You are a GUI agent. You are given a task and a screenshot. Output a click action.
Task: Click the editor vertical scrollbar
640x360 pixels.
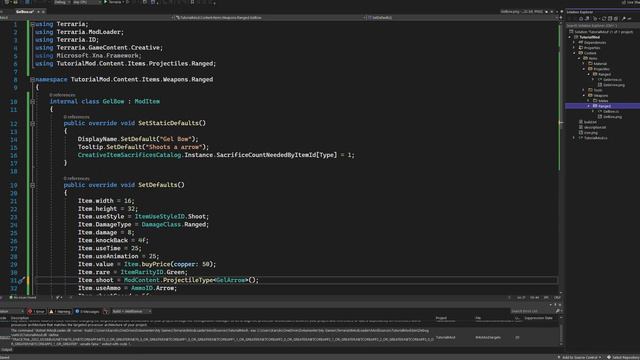coord(560,157)
